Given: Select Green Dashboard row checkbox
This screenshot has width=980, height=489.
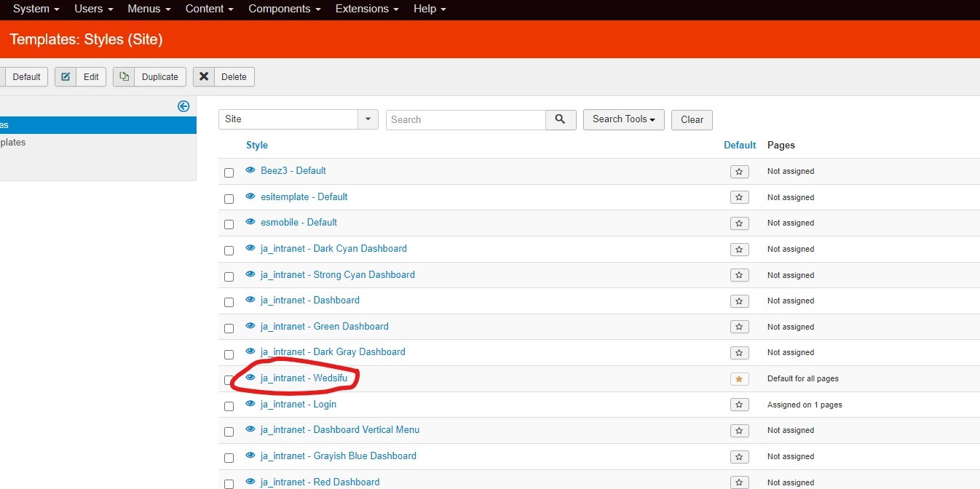Looking at the screenshot, I should pyautogui.click(x=229, y=328).
